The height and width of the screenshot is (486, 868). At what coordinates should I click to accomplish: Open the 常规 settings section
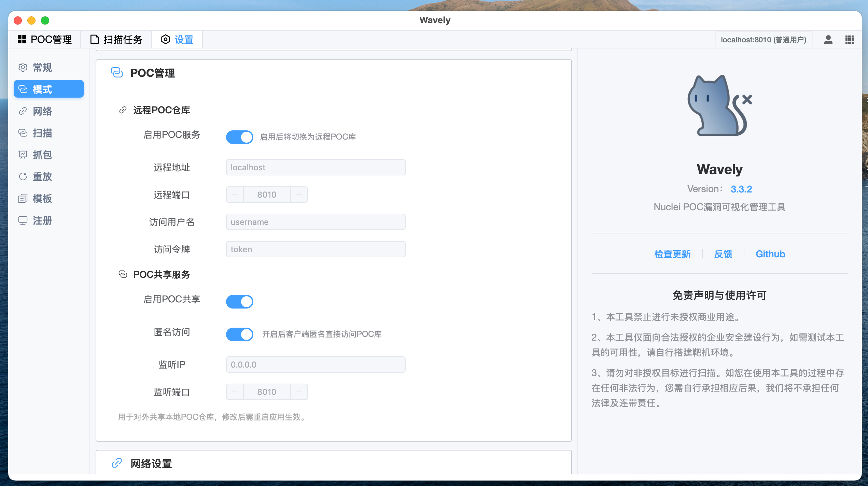point(49,67)
